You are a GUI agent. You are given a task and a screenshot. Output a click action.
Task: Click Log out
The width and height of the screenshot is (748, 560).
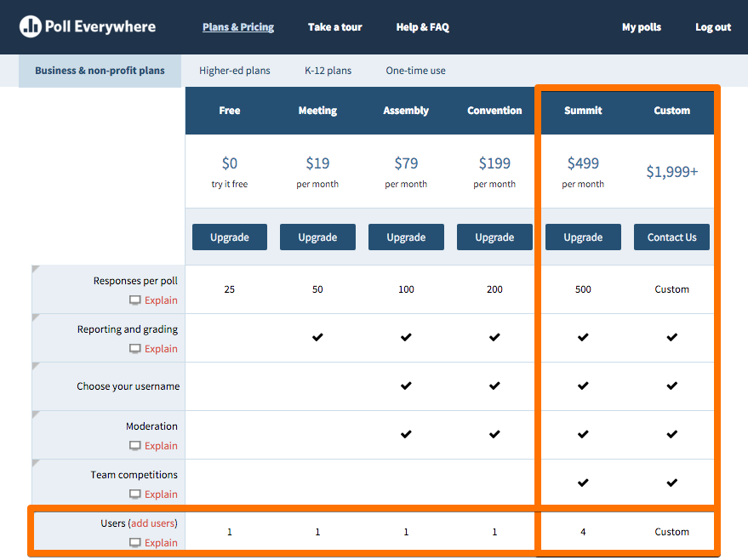(x=713, y=27)
